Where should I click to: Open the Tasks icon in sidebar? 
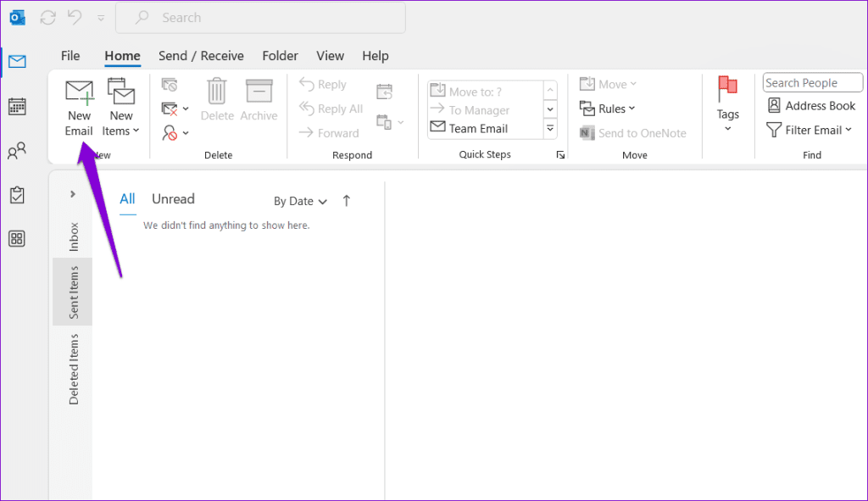pyautogui.click(x=17, y=195)
